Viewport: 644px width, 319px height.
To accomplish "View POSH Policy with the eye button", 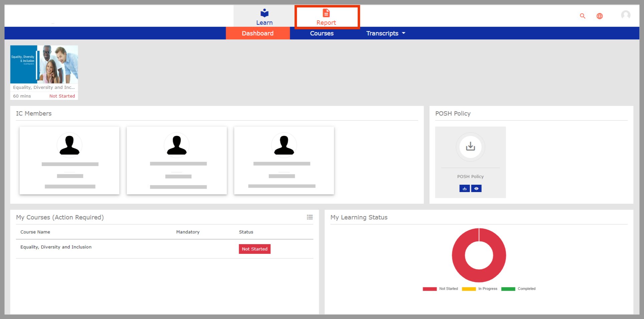I will pyautogui.click(x=476, y=189).
